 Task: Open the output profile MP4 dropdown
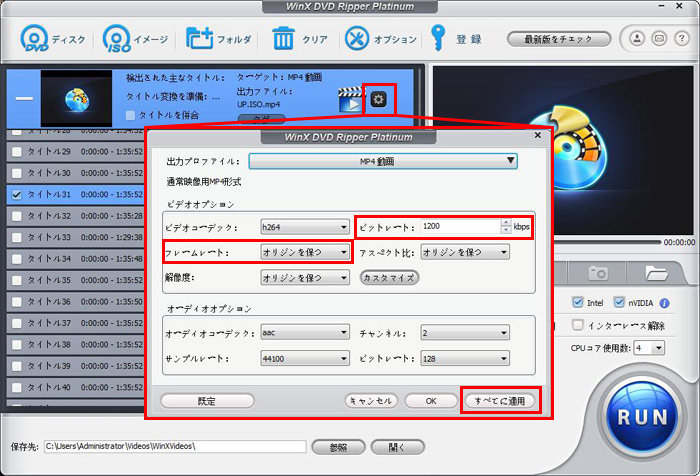pyautogui.click(x=383, y=161)
